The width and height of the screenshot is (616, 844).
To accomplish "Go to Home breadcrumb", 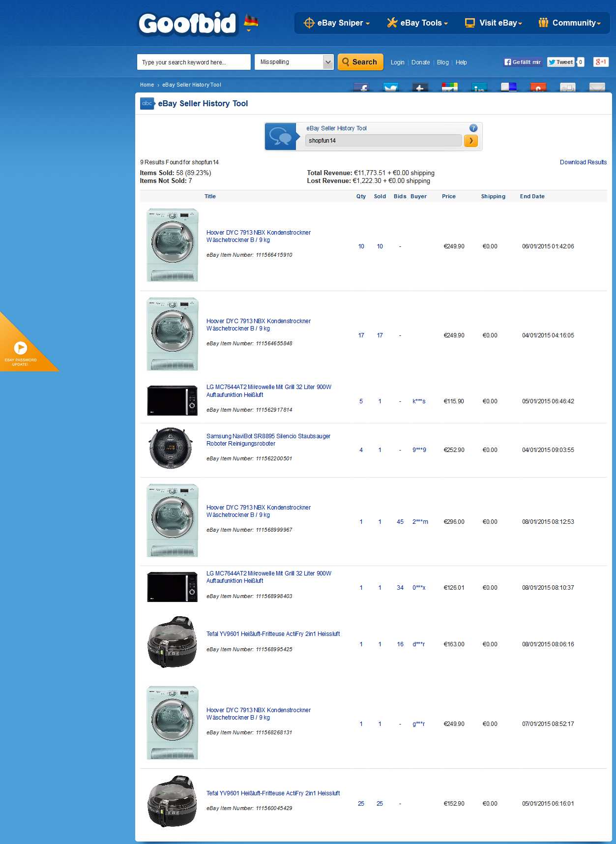I will 147,85.
